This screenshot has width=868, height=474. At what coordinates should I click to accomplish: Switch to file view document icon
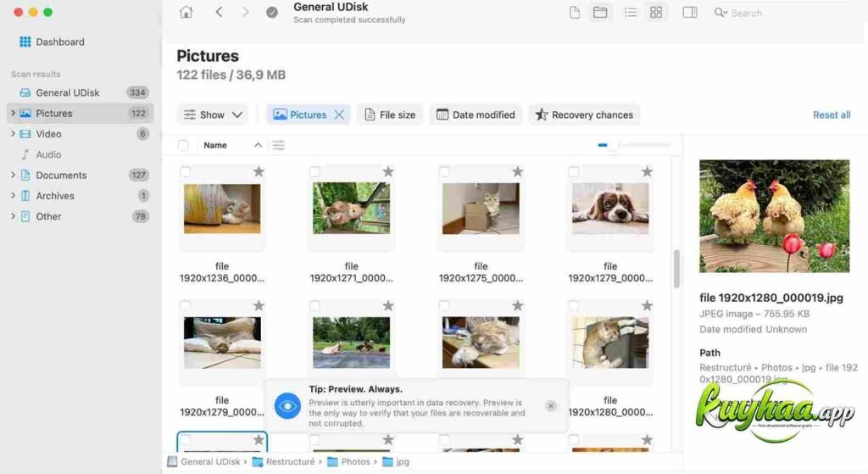coord(575,12)
